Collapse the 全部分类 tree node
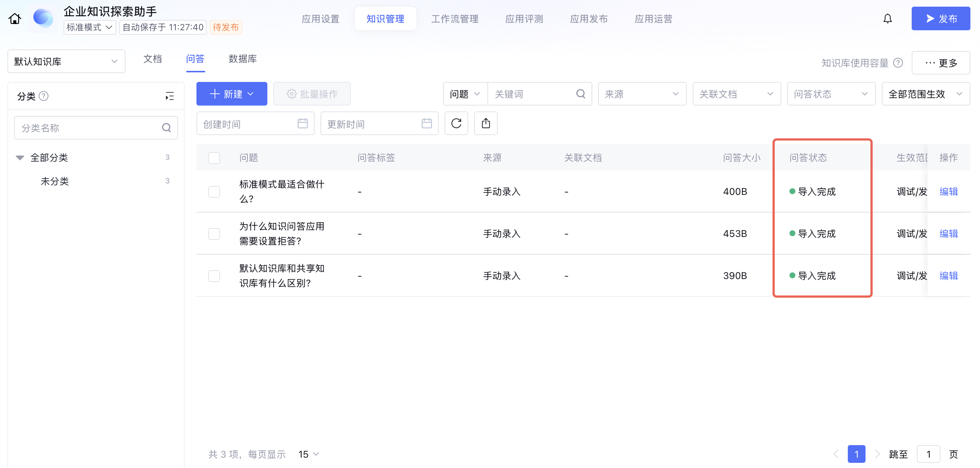 click(x=20, y=157)
